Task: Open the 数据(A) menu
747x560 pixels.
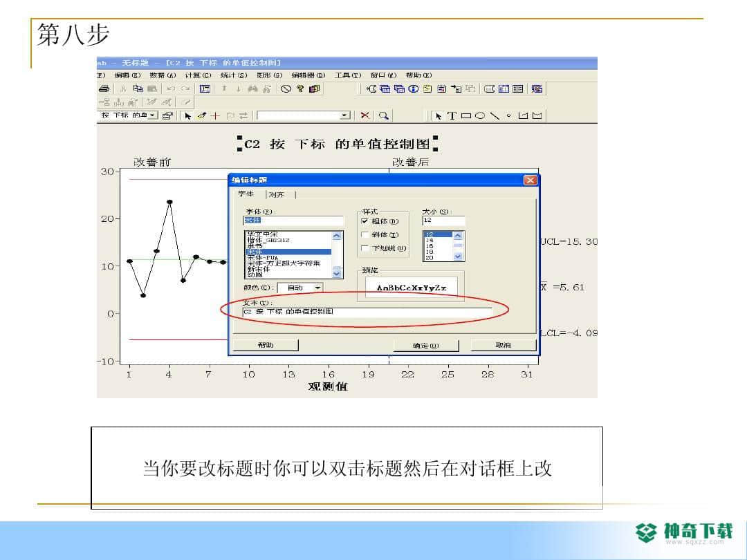Action: point(163,75)
